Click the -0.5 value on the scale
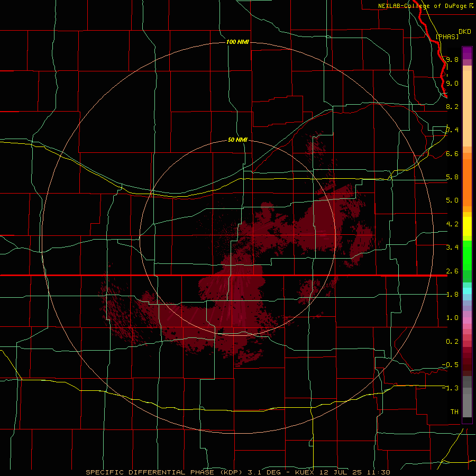The height and width of the screenshot is (476, 476). 450,365
